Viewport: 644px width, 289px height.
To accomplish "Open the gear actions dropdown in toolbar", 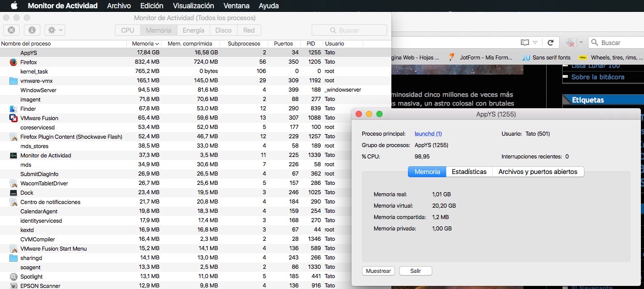I will [x=55, y=30].
